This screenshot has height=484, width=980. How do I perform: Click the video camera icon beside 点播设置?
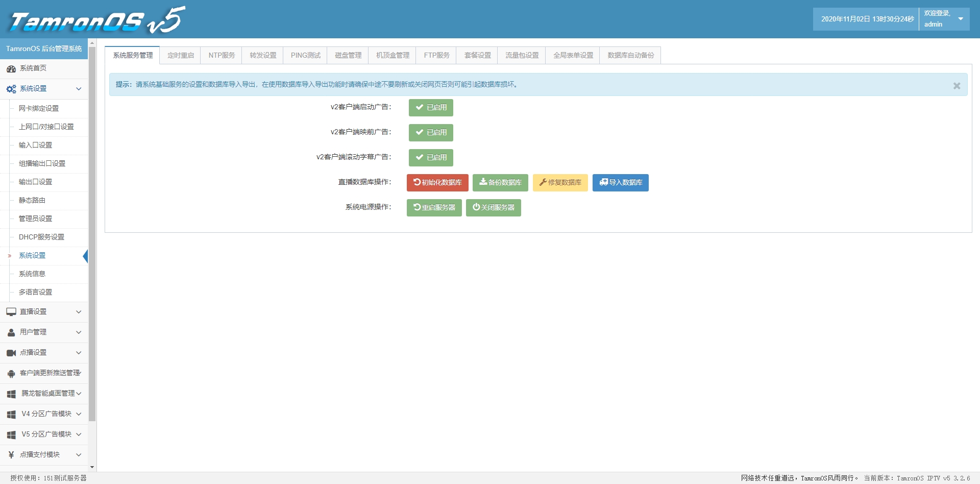coord(11,353)
